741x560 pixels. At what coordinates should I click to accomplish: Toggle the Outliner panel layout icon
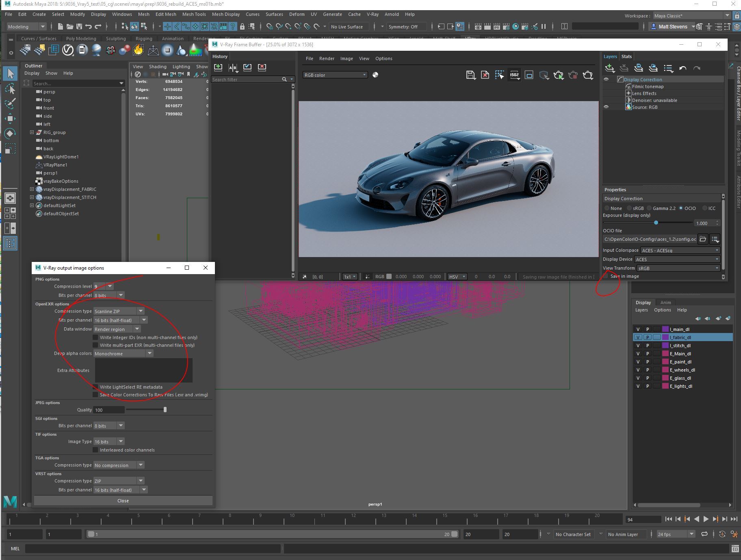[x=10, y=243]
